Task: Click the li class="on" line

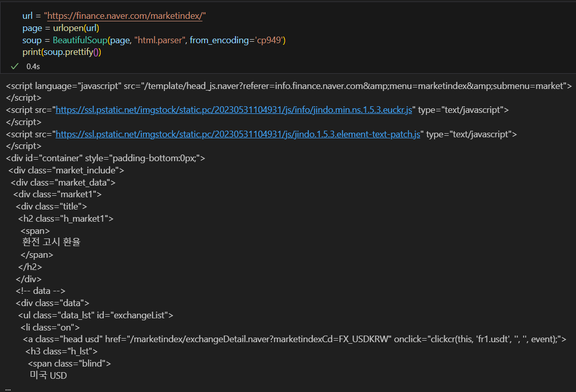Action: click(x=50, y=327)
